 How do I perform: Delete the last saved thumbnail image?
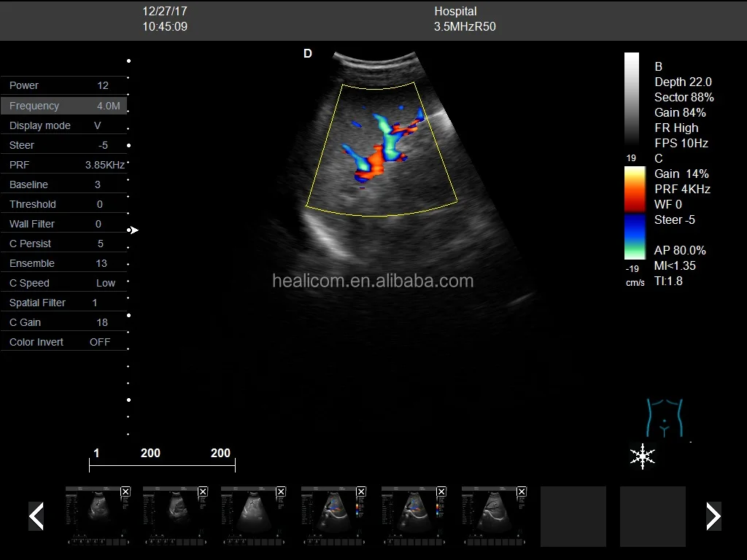(x=522, y=492)
